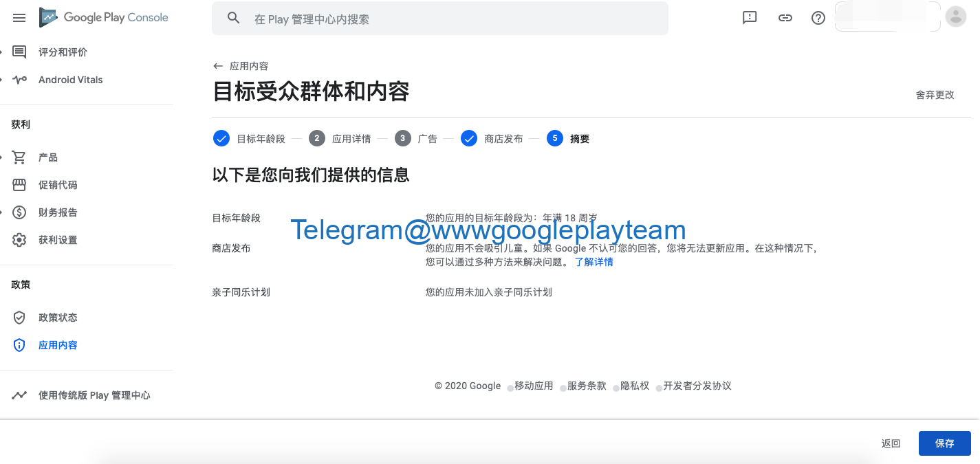
Task: Click the ratings and reviews icon
Action: pyautogui.click(x=19, y=52)
